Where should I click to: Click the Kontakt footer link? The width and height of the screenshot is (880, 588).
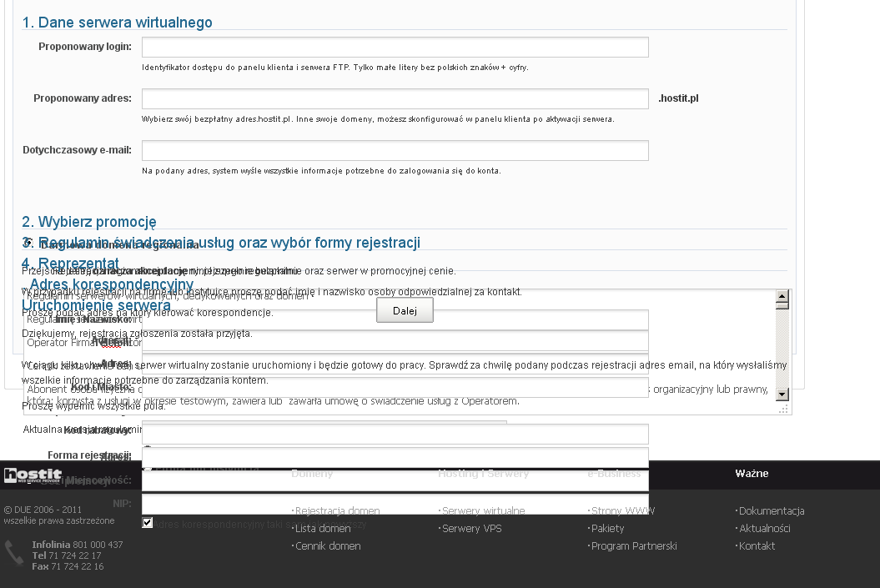pos(757,545)
